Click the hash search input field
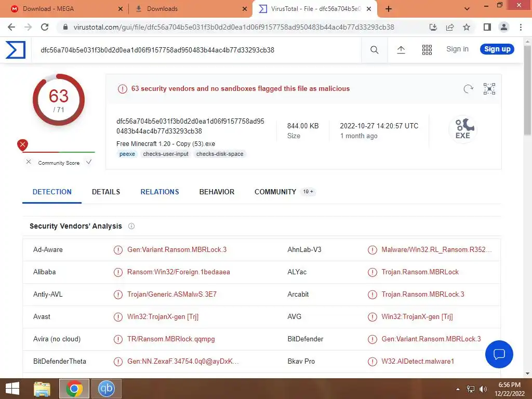The width and height of the screenshot is (532, 399). click(196, 50)
